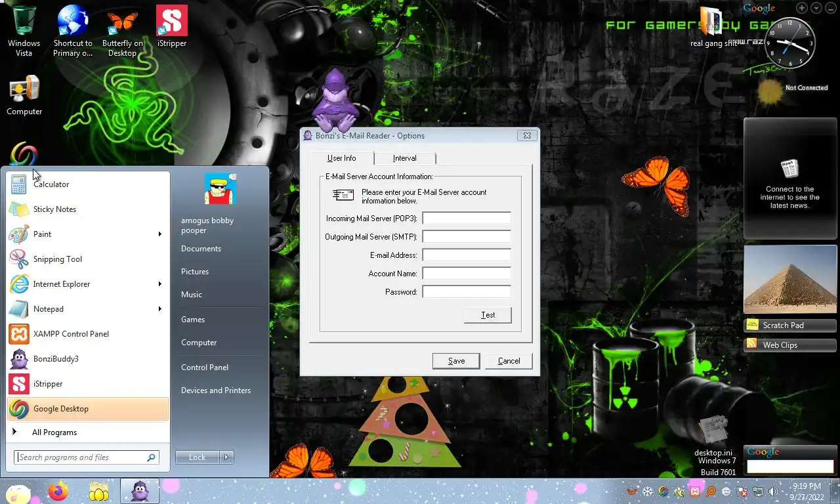Click into the Password field
This screenshot has width=840, height=504.
pyautogui.click(x=467, y=292)
